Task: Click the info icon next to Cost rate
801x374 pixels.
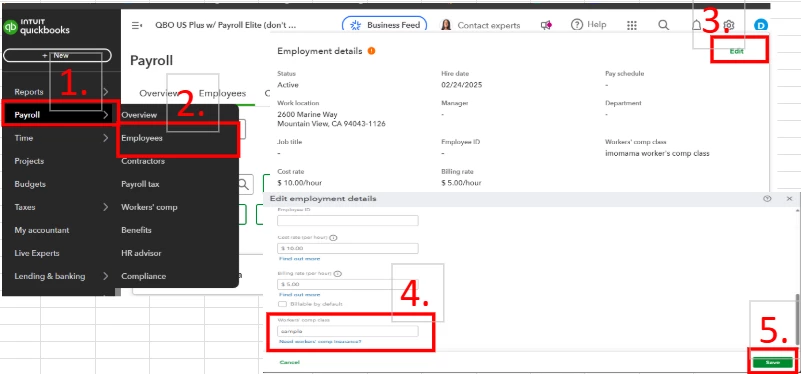Action: [x=334, y=238]
